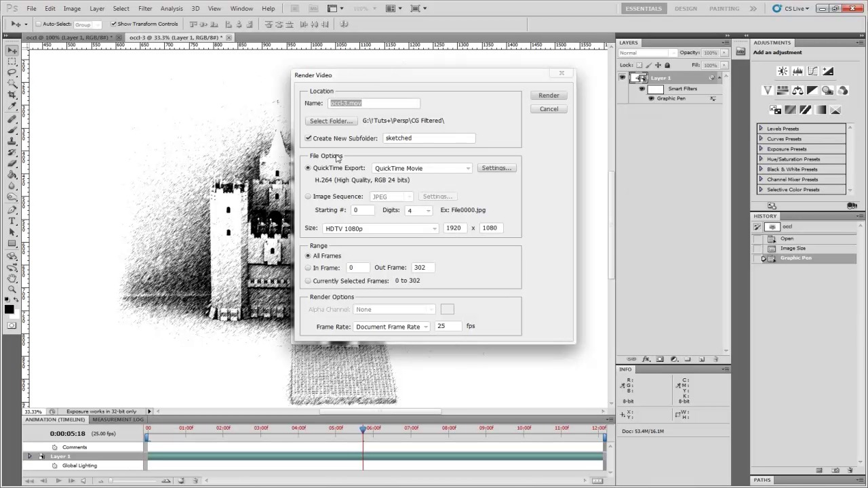Add an Exposure adjustment icon
The image size is (868, 488).
[x=828, y=71]
